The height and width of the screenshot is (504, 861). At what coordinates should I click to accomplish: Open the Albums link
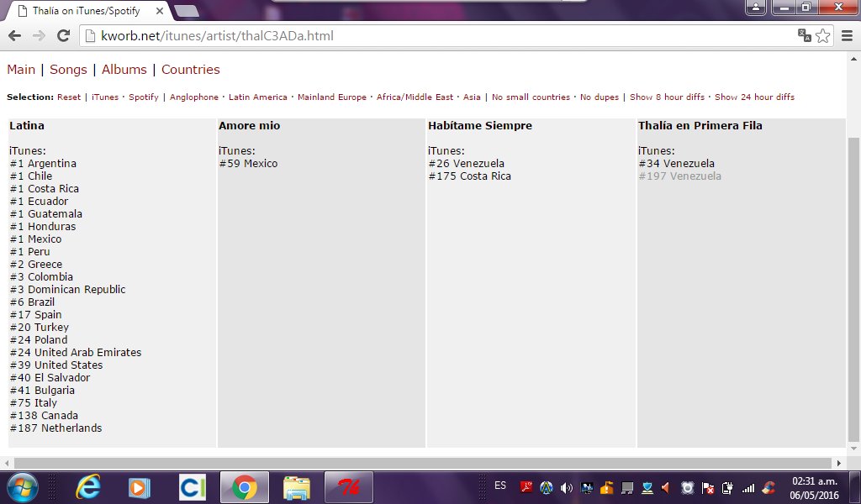coord(124,70)
